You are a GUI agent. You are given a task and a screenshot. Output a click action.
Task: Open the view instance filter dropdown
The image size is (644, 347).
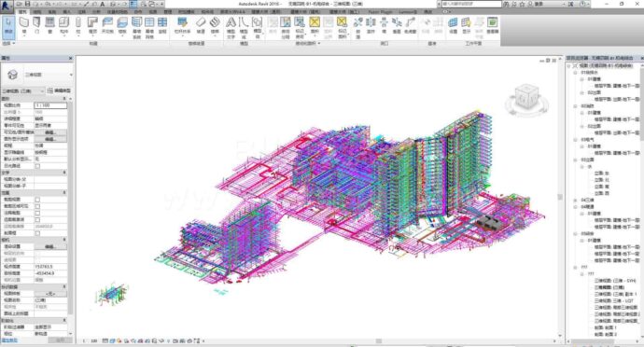click(22, 90)
